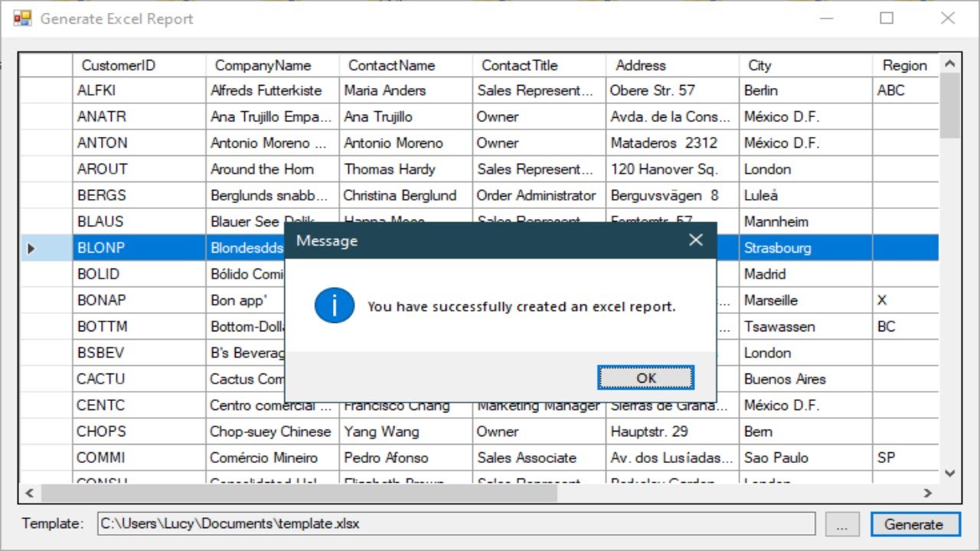Select the CENTC customer cell
The height and width of the screenshot is (551, 980).
tap(139, 405)
